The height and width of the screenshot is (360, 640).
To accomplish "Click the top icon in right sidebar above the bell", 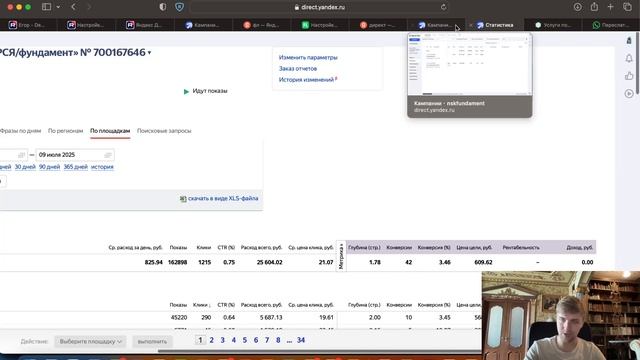I will point(629,40).
